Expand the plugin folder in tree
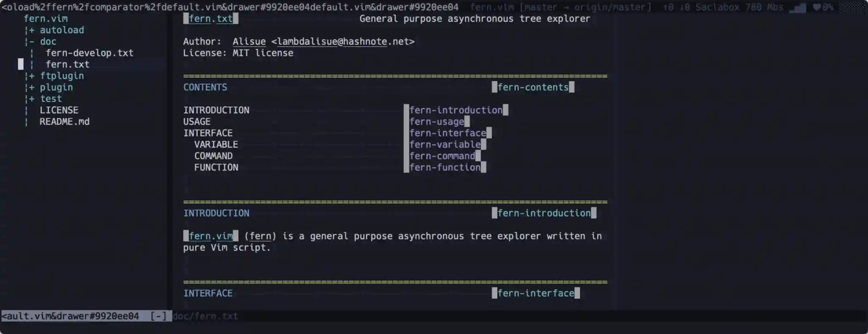868x334 pixels. (x=56, y=87)
